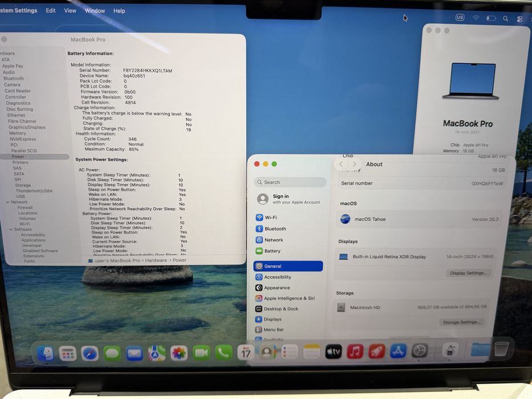Image resolution: width=532 pixels, height=399 pixels.
Task: Open the Help menu
Action: pyautogui.click(x=119, y=11)
